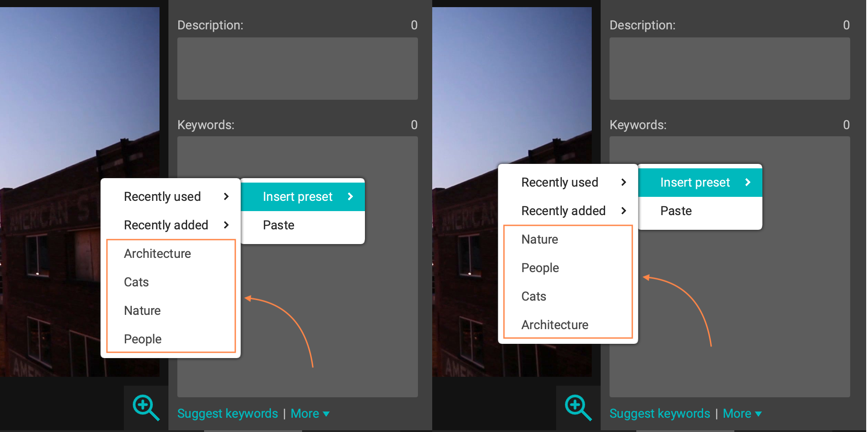The height and width of the screenshot is (432, 868).
Task: Choose Paste in the right context menu
Action: 676,211
